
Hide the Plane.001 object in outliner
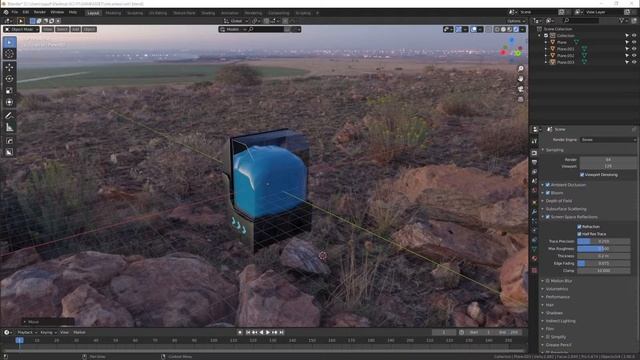(634, 49)
